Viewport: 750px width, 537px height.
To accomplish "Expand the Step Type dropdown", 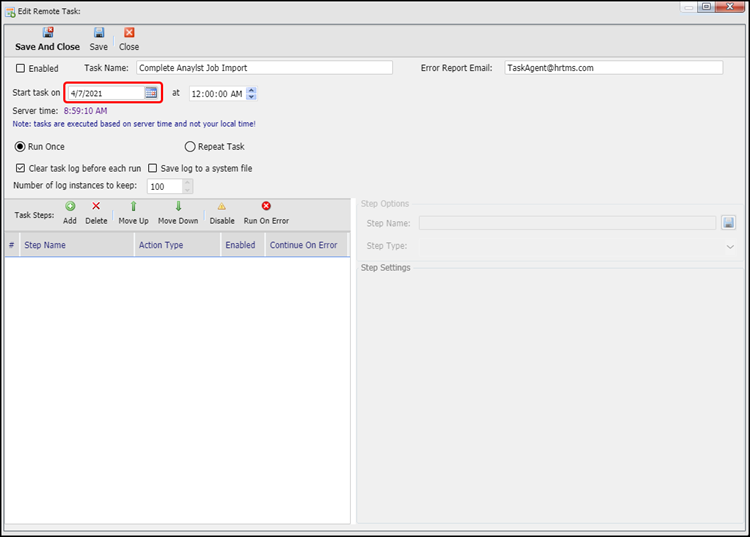I will pos(730,246).
